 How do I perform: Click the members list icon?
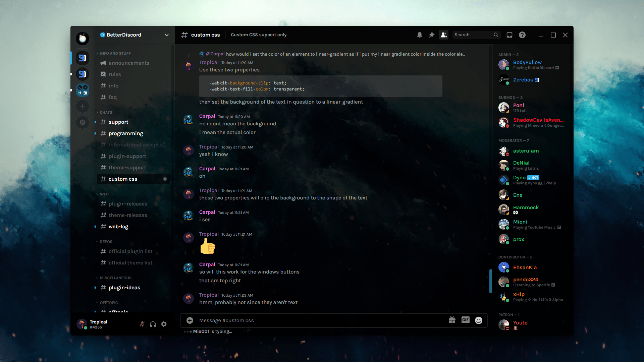(x=443, y=35)
